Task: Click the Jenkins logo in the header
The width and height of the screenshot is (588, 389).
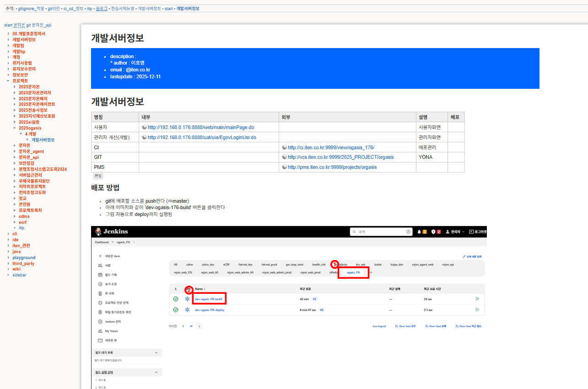Action: point(112,232)
